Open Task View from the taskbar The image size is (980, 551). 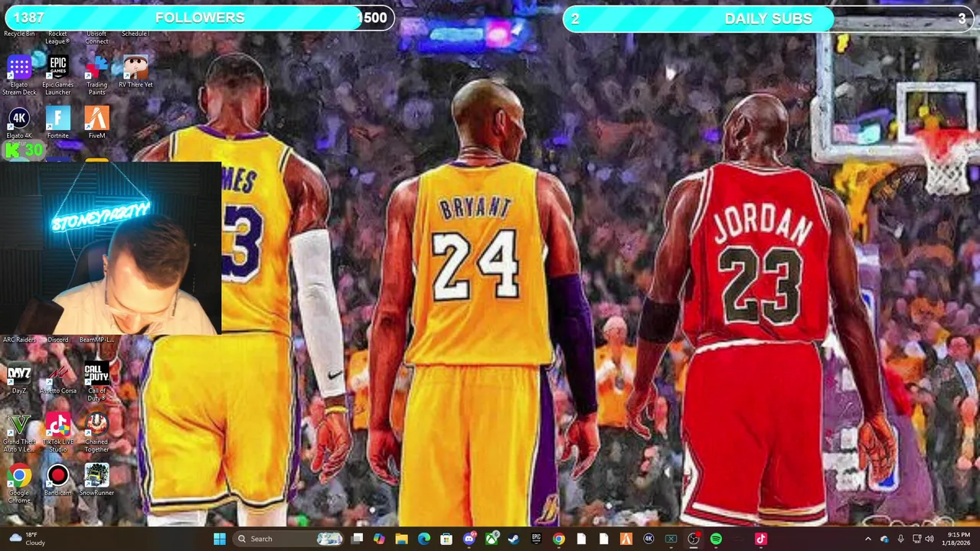pyautogui.click(x=357, y=539)
